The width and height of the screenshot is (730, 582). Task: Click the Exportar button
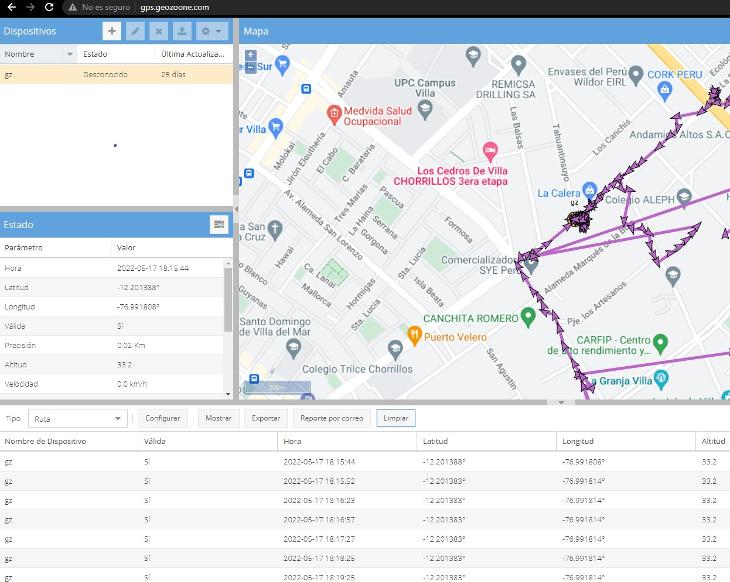(x=266, y=418)
